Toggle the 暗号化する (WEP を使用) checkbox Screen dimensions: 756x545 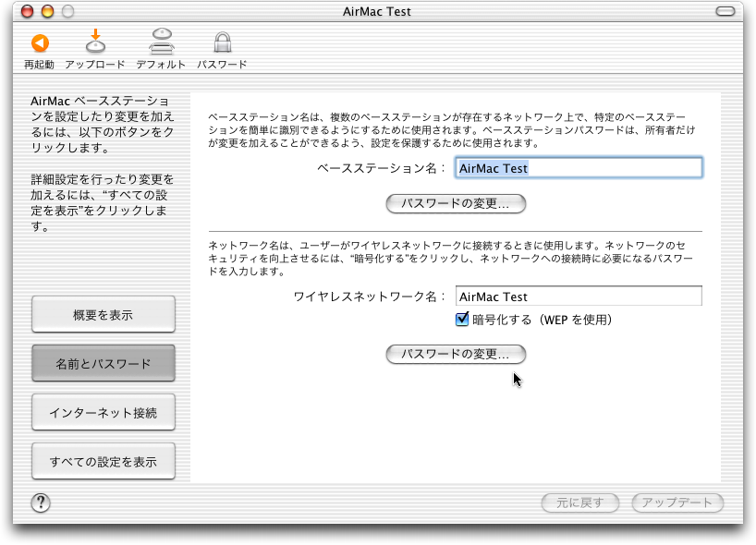click(463, 320)
